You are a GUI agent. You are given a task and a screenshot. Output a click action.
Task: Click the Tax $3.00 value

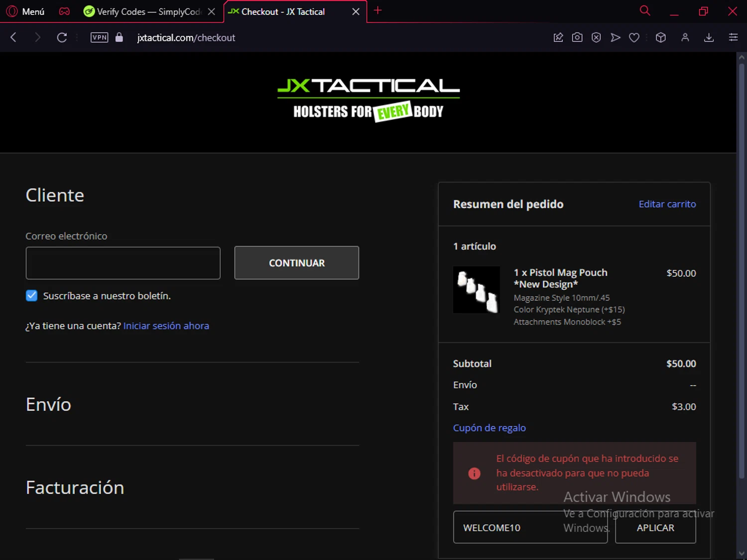point(684,407)
